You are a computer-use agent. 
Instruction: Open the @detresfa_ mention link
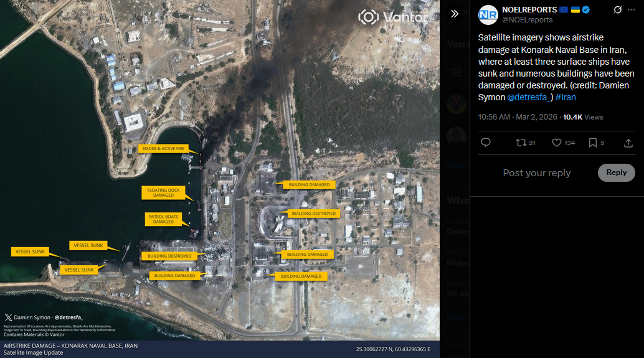click(530, 97)
